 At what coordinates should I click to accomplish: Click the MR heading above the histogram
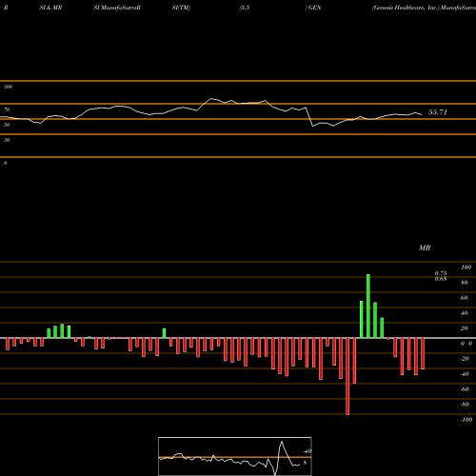click(425, 248)
